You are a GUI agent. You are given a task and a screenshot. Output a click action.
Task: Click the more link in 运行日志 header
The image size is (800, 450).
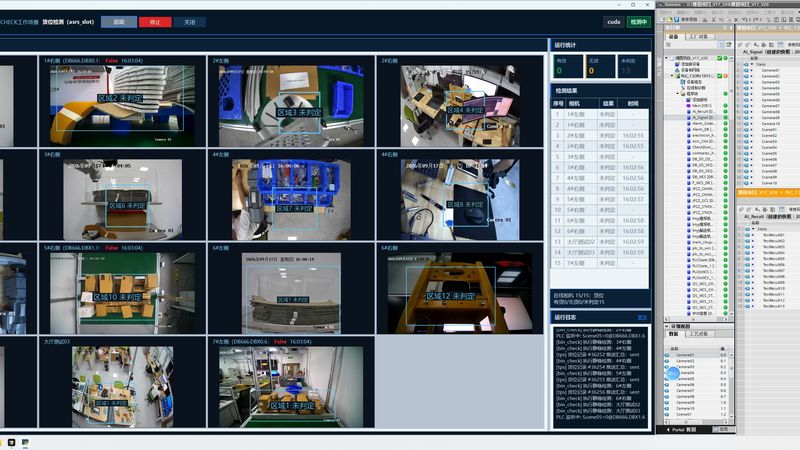[x=642, y=317]
